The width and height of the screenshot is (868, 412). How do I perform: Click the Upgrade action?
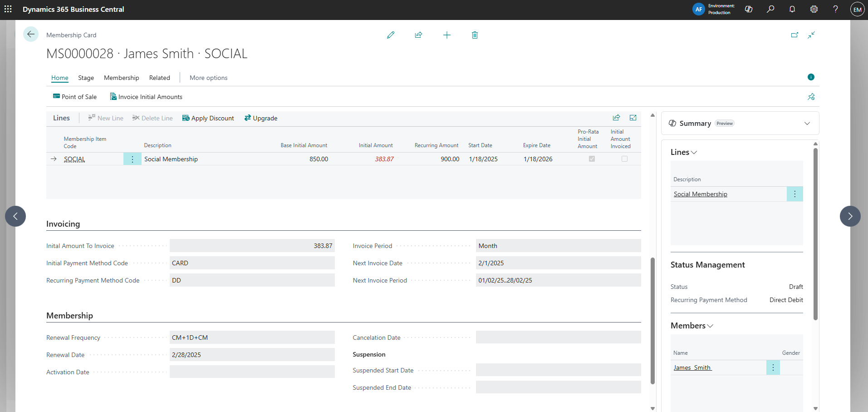261,118
